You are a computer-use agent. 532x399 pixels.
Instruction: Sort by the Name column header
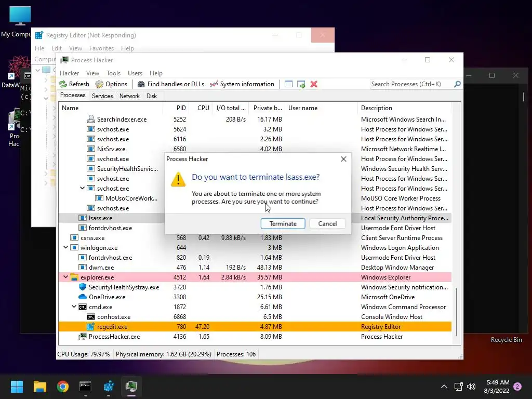(111, 108)
